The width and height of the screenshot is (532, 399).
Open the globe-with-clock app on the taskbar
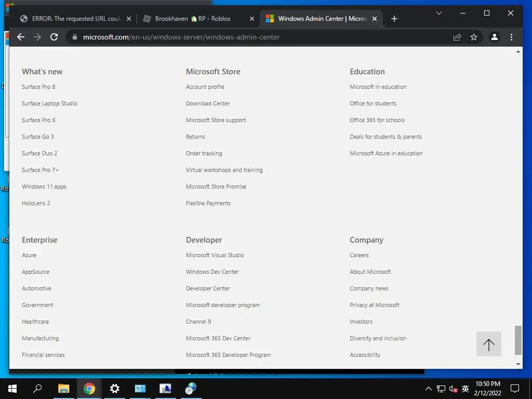click(191, 389)
